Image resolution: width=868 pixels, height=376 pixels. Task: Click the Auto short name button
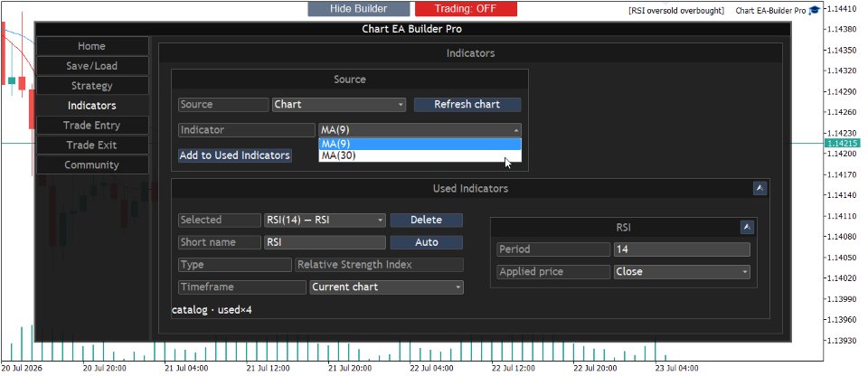(426, 242)
